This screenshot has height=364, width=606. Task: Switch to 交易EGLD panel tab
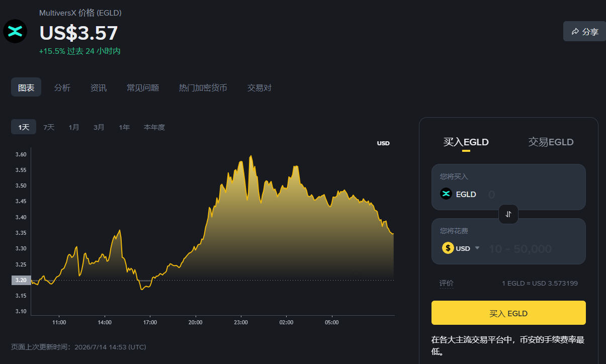pyautogui.click(x=551, y=142)
